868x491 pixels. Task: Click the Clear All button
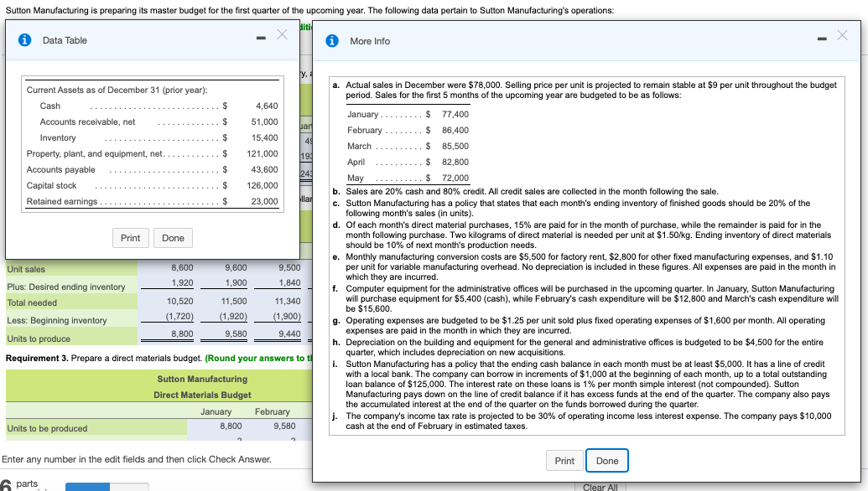[600, 487]
